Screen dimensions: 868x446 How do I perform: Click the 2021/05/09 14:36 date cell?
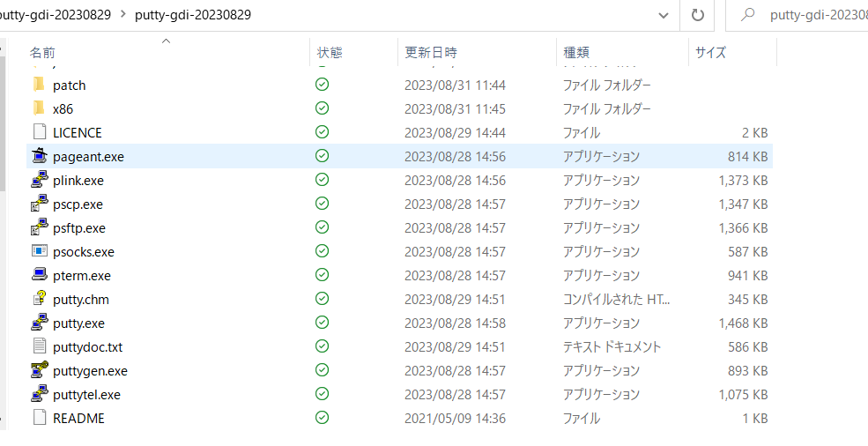[x=455, y=419]
